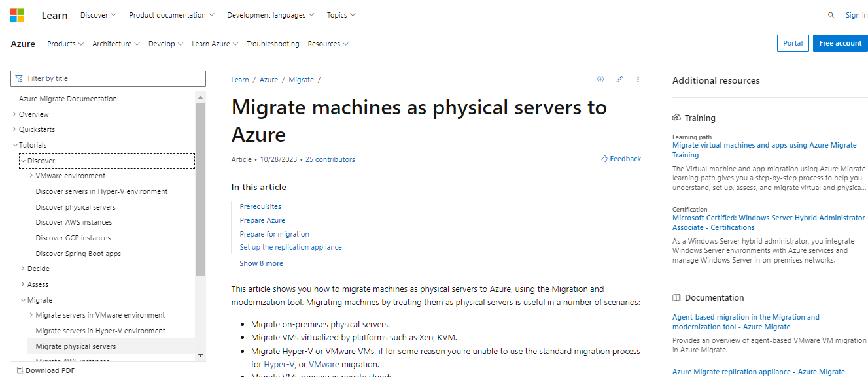This screenshot has width=868, height=377.
Task: Click the add to collection plus icon
Action: [x=600, y=79]
